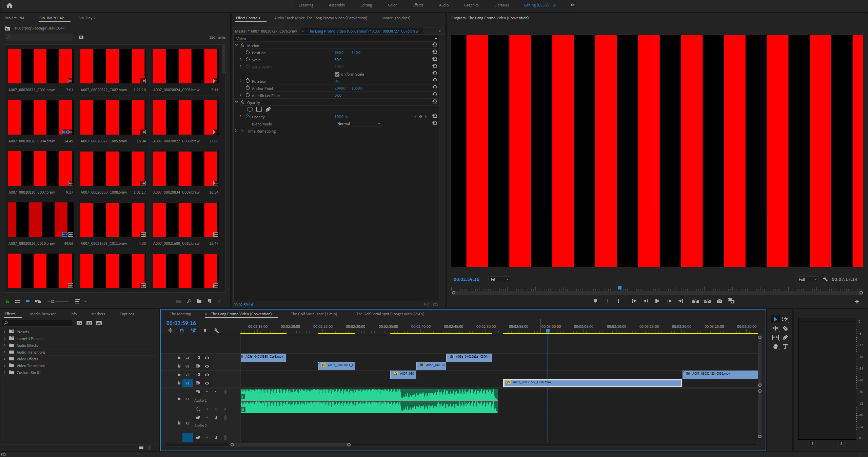Viewport: 868px width, 457px height.
Task: Switch to The Meeting sequence tab
Action: (x=180, y=314)
